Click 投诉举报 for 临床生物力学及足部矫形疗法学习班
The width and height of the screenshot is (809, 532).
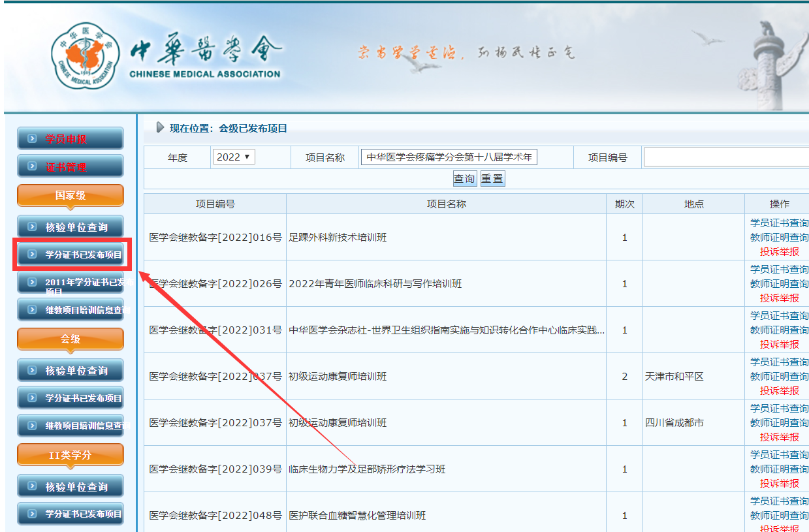point(779,483)
